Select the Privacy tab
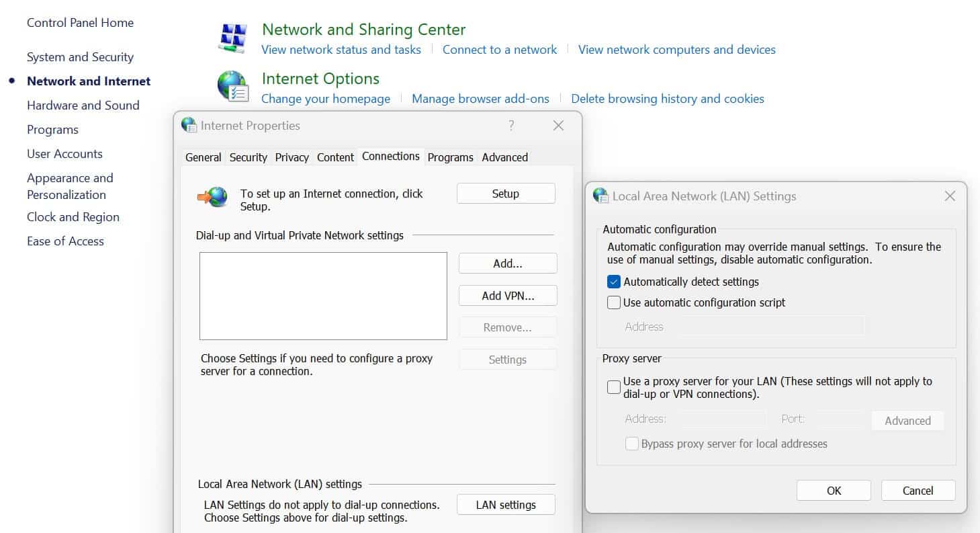Image resolution: width=980 pixels, height=533 pixels. [292, 157]
